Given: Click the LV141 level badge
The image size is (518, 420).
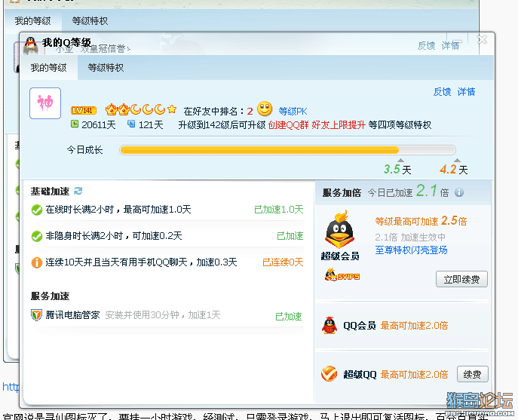Looking at the screenshot, I should [x=83, y=110].
